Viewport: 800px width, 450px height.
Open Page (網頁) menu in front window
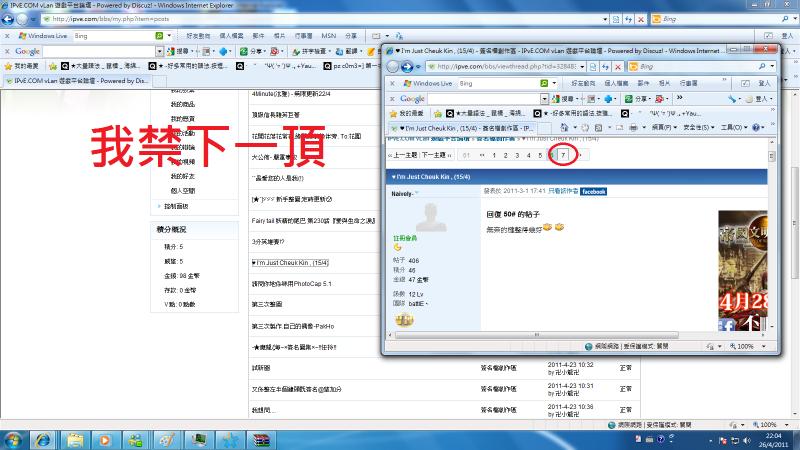tap(664, 128)
